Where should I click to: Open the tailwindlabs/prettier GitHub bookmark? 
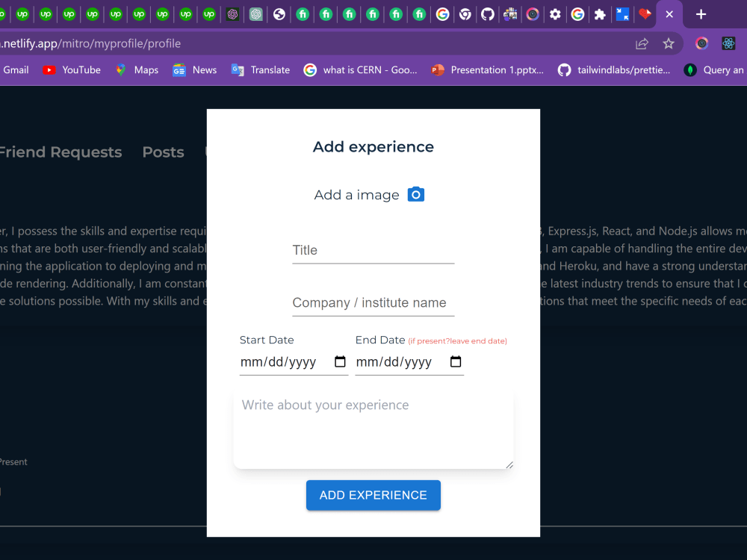614,70
